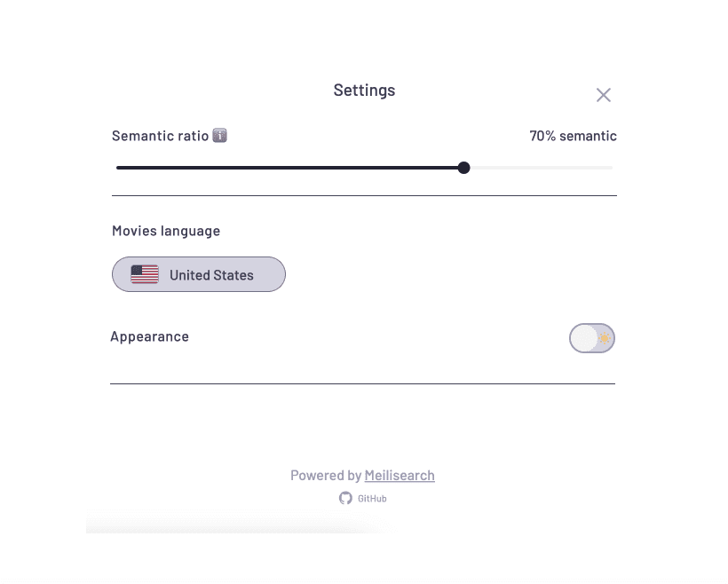
Task: Click the "Movies language" label
Action: click(x=166, y=231)
